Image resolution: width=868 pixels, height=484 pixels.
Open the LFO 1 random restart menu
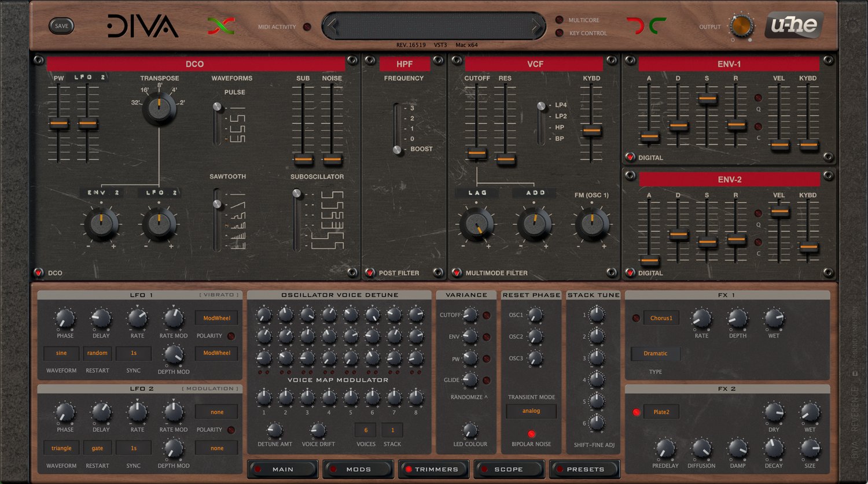coord(97,353)
